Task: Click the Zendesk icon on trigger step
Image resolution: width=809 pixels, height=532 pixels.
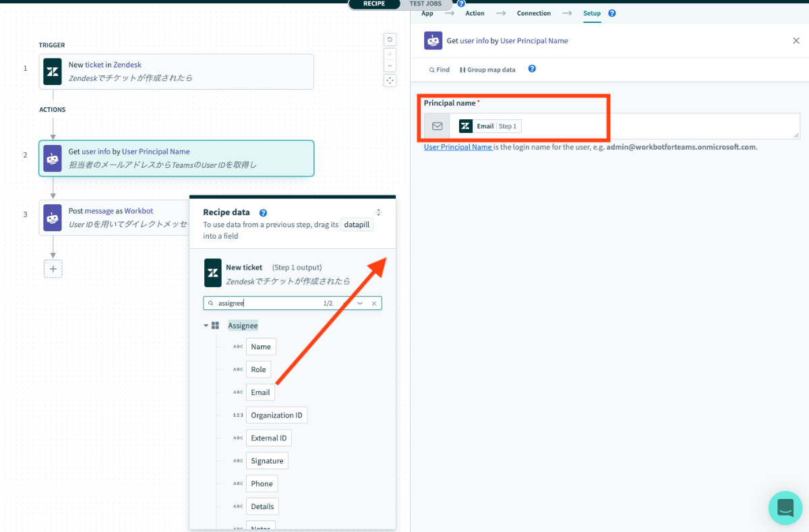Action: (53, 71)
